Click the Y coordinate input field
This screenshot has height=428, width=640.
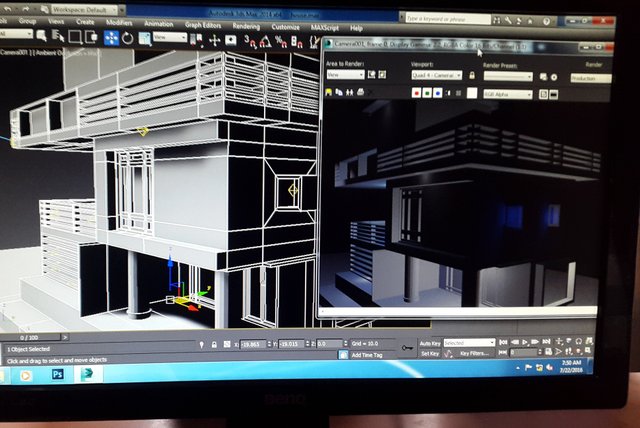[292, 344]
